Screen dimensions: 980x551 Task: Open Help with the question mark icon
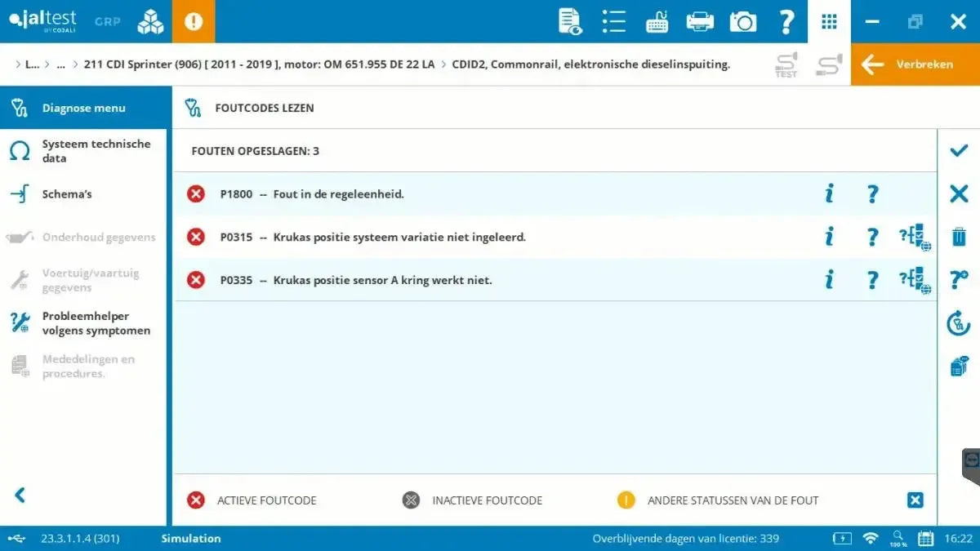coord(786,22)
